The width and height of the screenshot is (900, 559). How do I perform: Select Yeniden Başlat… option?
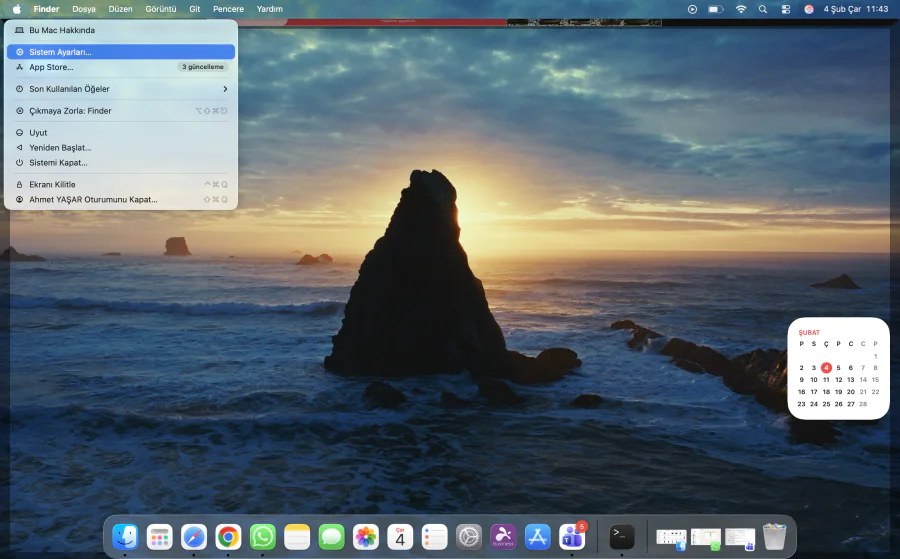click(x=121, y=147)
